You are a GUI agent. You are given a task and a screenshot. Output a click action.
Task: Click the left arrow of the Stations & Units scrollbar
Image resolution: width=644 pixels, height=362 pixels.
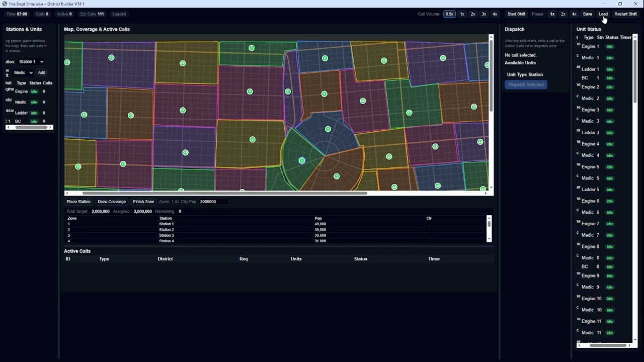(8, 127)
